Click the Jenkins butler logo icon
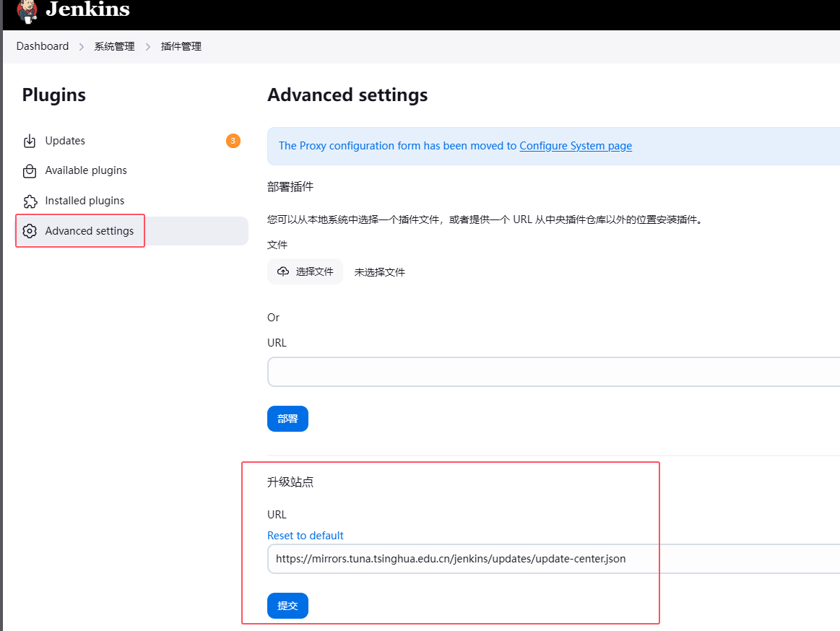 (27, 12)
